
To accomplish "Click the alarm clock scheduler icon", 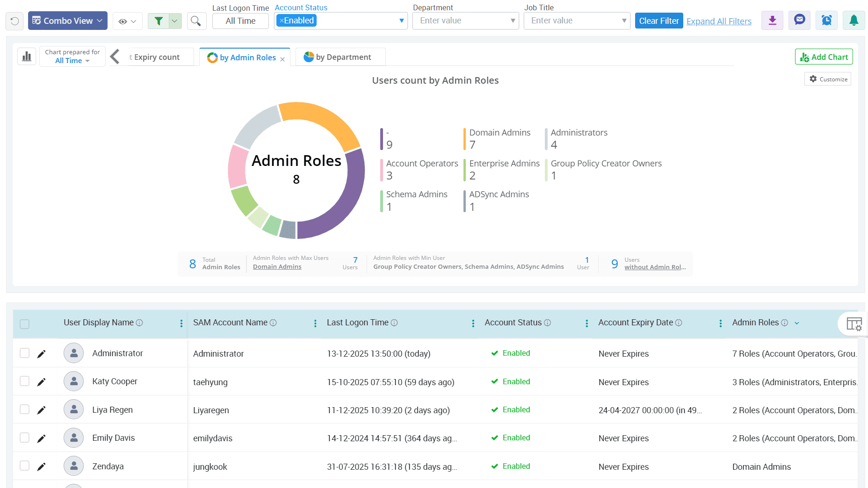I will pos(826,21).
